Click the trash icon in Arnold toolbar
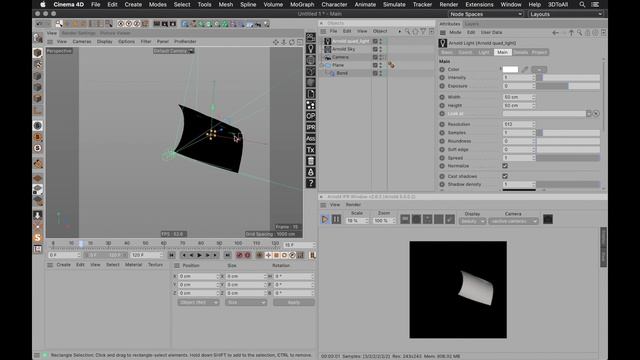640x360 pixels. coord(311,161)
